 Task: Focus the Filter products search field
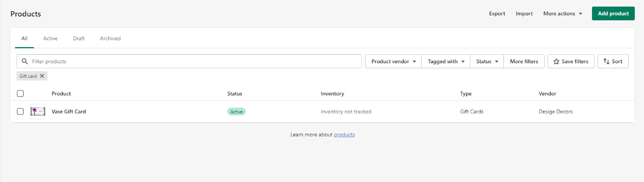pyautogui.click(x=193, y=61)
